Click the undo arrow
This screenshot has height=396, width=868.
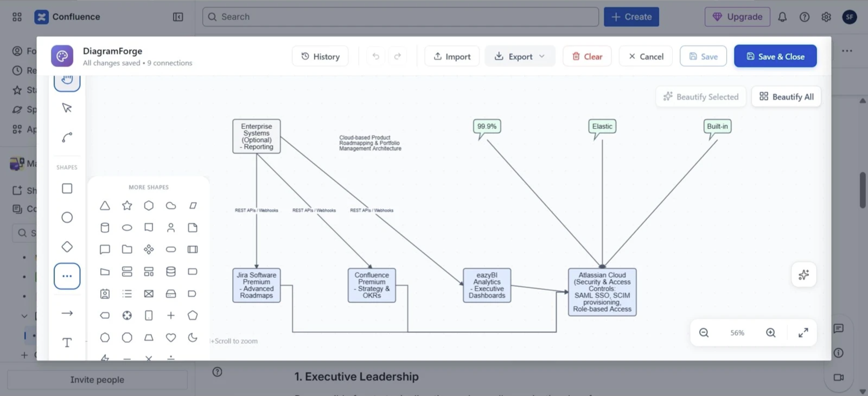376,56
